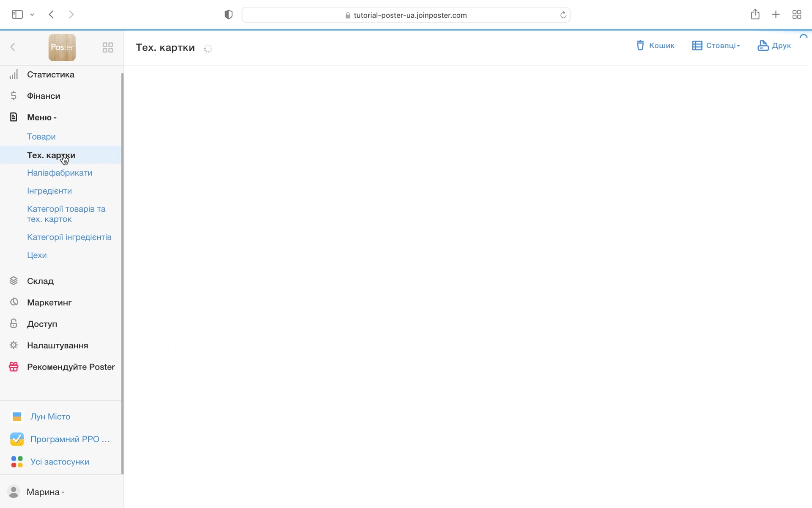Collapse sidebar with the back chevron

click(13, 47)
